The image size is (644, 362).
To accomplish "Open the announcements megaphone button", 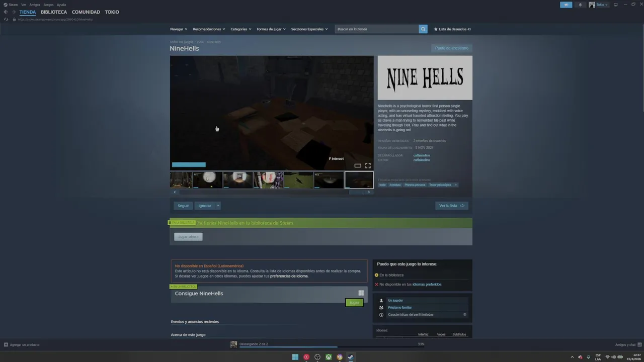I will 566,5.
